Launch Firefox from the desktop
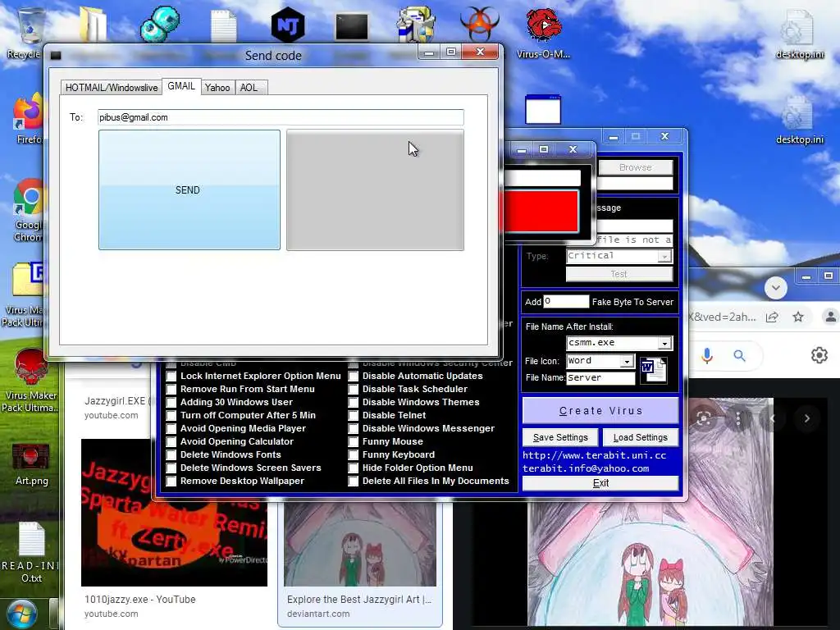840x630 pixels. point(28,112)
